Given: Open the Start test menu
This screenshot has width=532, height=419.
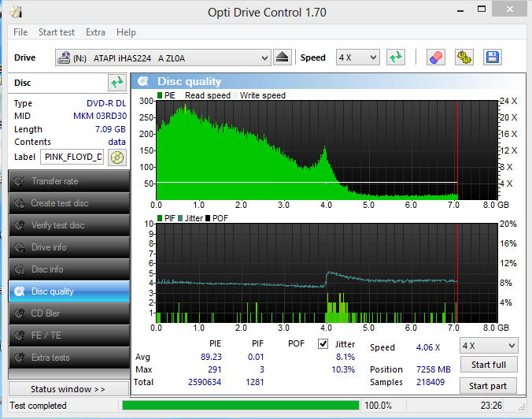Looking at the screenshot, I should coord(57,32).
